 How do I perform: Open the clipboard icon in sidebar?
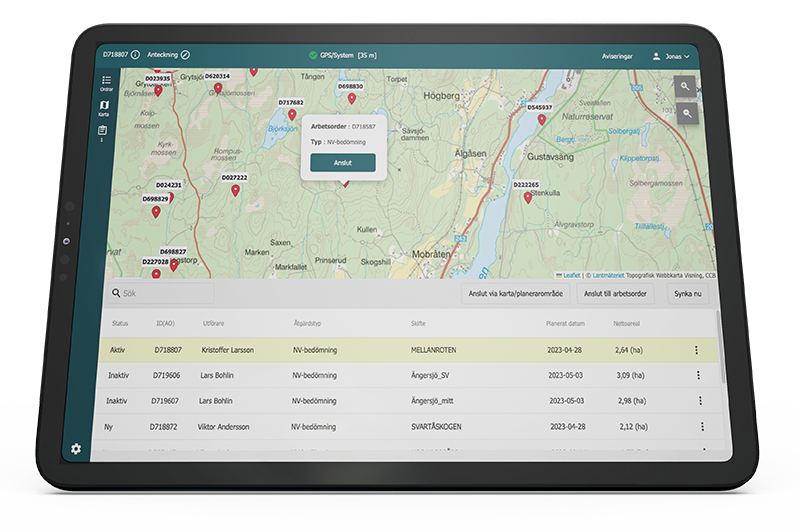tap(103, 132)
